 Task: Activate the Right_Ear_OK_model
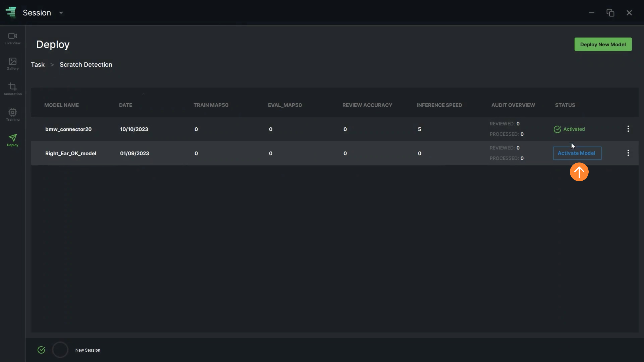577,153
